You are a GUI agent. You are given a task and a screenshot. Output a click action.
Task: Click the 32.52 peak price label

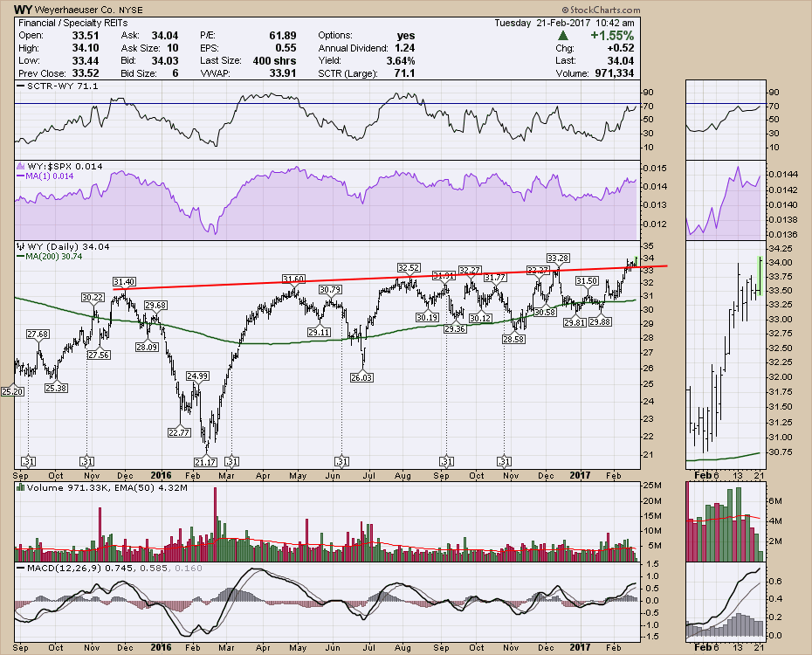(409, 268)
